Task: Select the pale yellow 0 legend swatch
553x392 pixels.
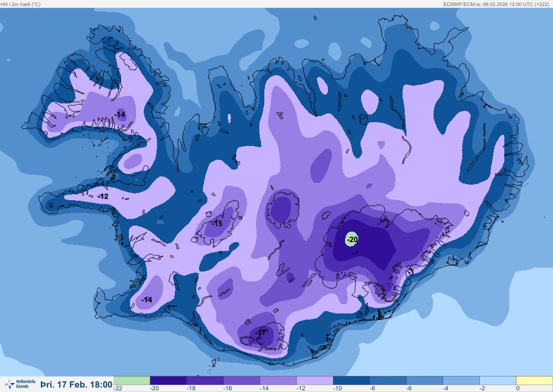Action: 534,380
